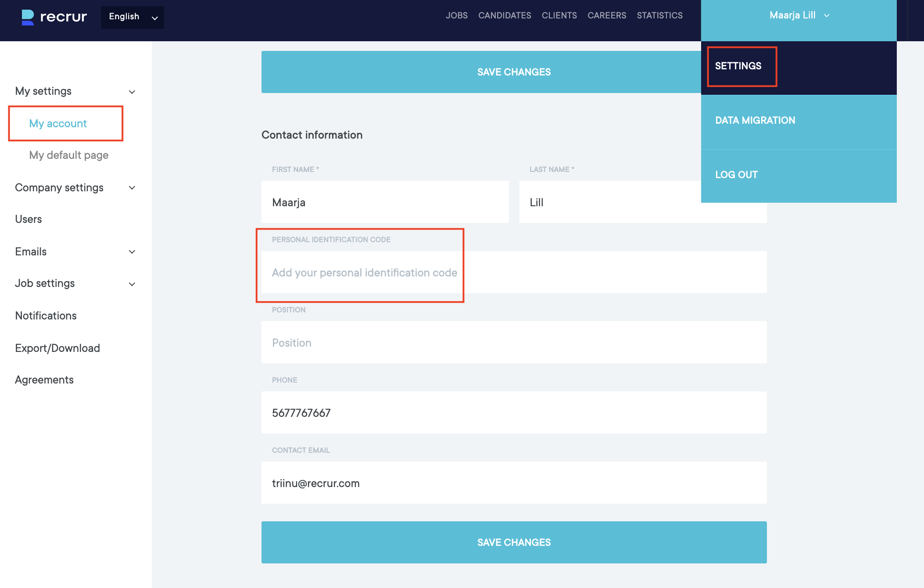The width and height of the screenshot is (924, 588).
Task: Click the bottom Save Changes button
Action: pos(514,542)
